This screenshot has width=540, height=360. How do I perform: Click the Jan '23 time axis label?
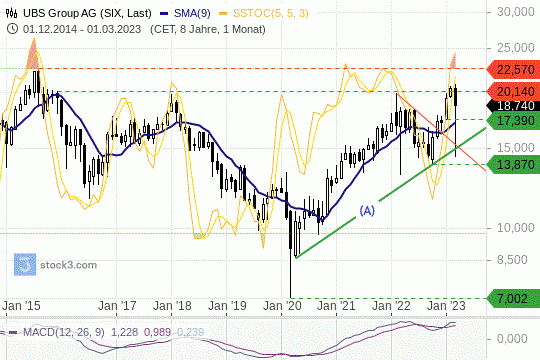coord(446,306)
